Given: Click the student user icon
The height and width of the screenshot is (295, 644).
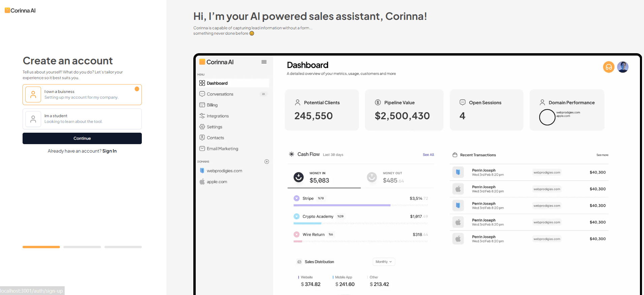Looking at the screenshot, I should [33, 119].
